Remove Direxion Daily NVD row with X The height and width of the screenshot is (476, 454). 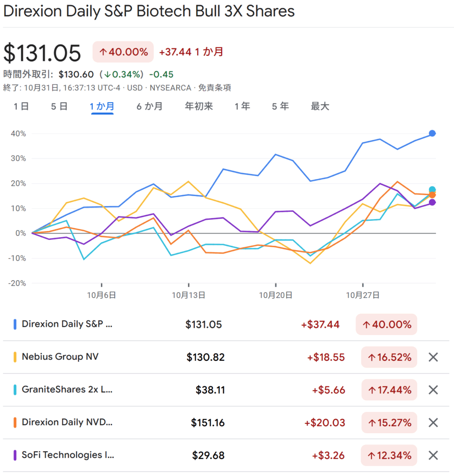[433, 423]
